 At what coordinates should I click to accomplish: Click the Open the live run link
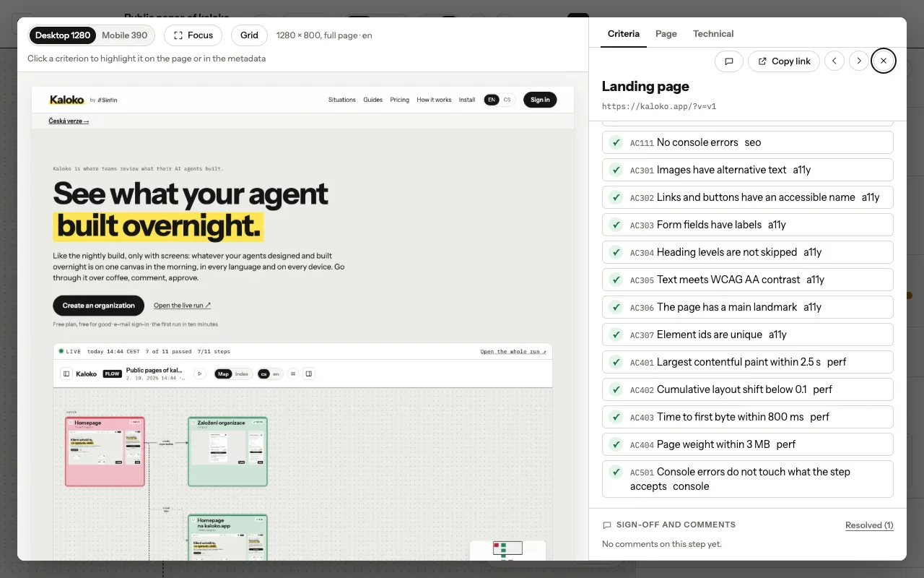(x=183, y=306)
